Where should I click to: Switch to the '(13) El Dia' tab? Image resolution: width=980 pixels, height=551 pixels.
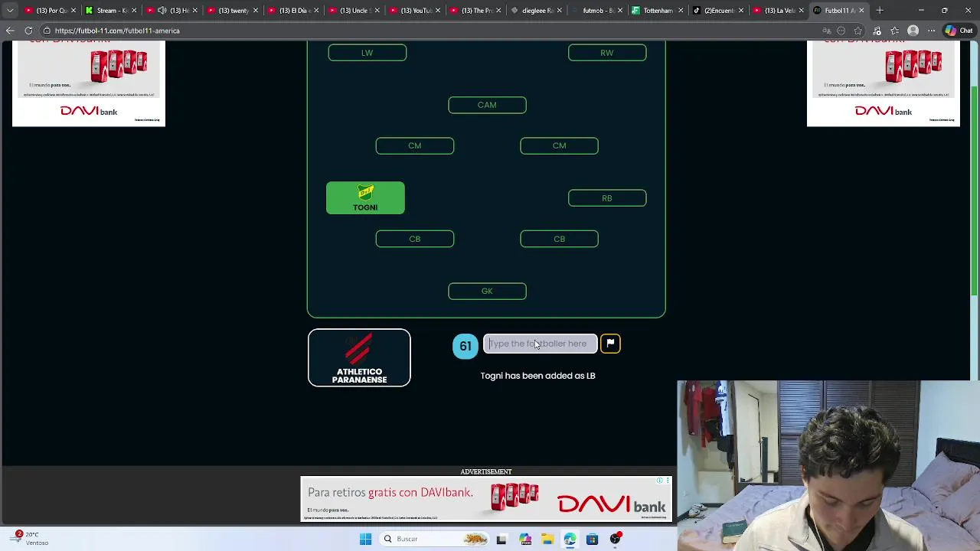[293, 11]
